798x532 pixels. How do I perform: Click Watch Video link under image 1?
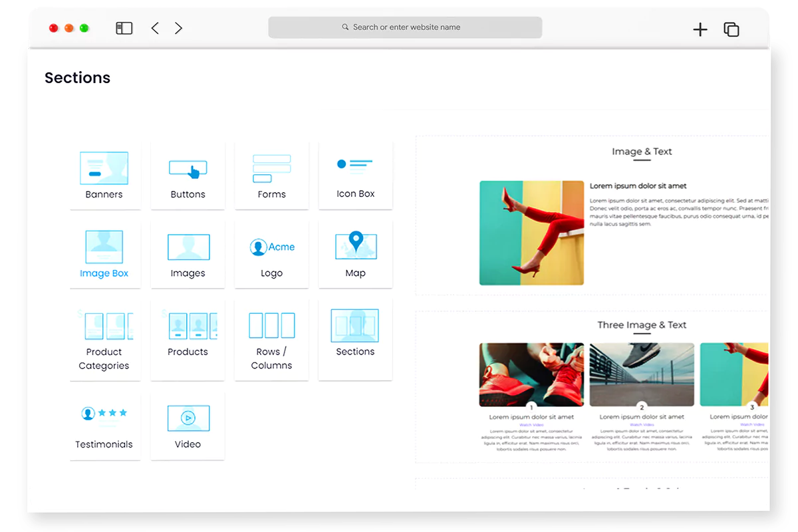pyautogui.click(x=531, y=424)
